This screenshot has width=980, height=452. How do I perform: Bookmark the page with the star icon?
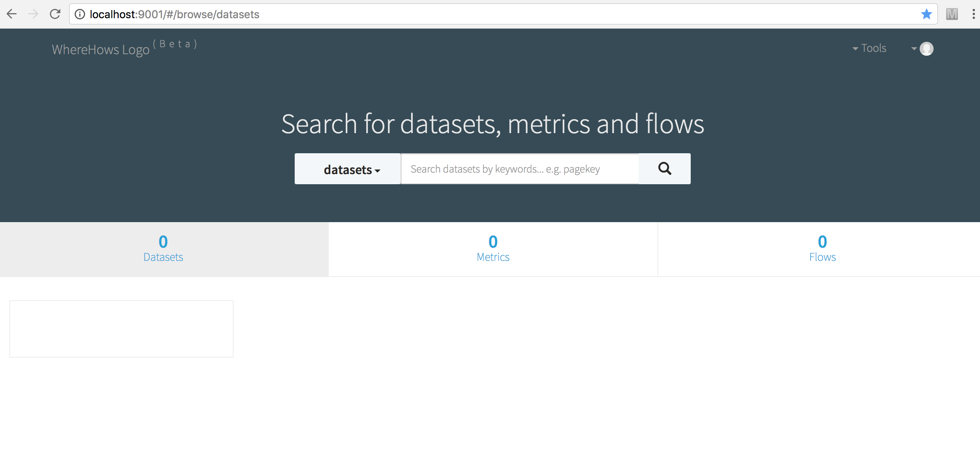[926, 14]
